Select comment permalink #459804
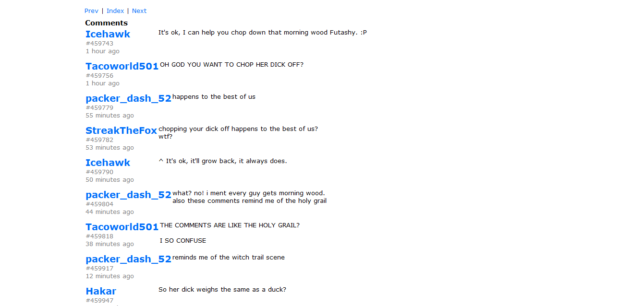The height and width of the screenshot is (306, 644). pos(99,204)
